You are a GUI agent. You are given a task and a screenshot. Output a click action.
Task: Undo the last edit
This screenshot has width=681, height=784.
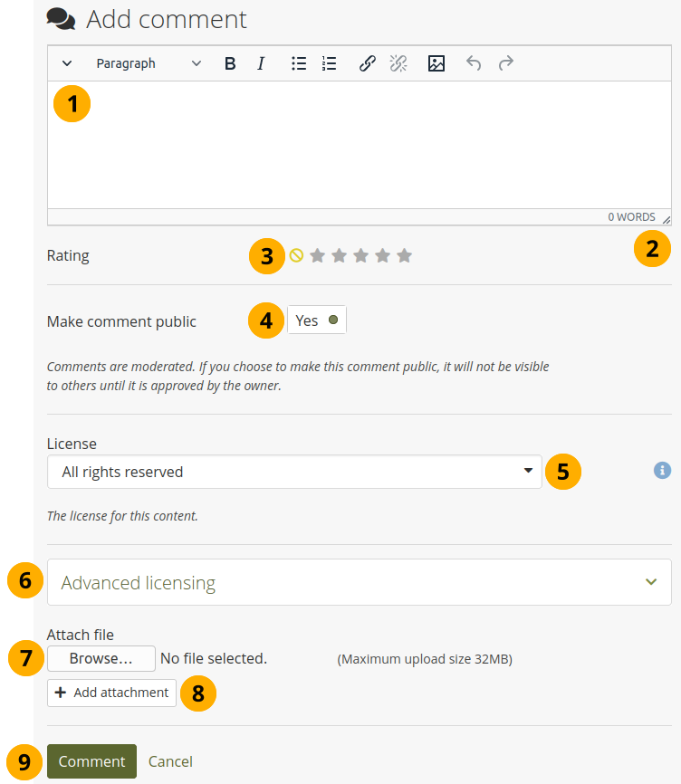pyautogui.click(x=474, y=63)
